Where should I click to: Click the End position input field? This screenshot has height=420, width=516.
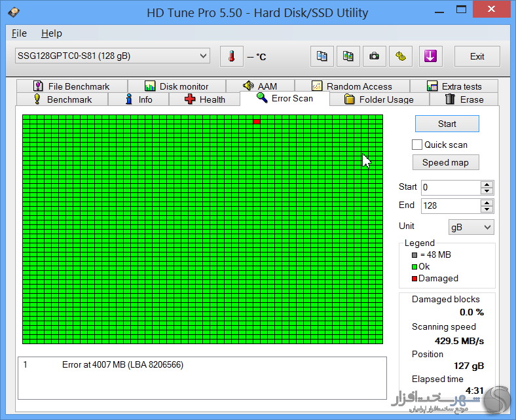coord(450,205)
